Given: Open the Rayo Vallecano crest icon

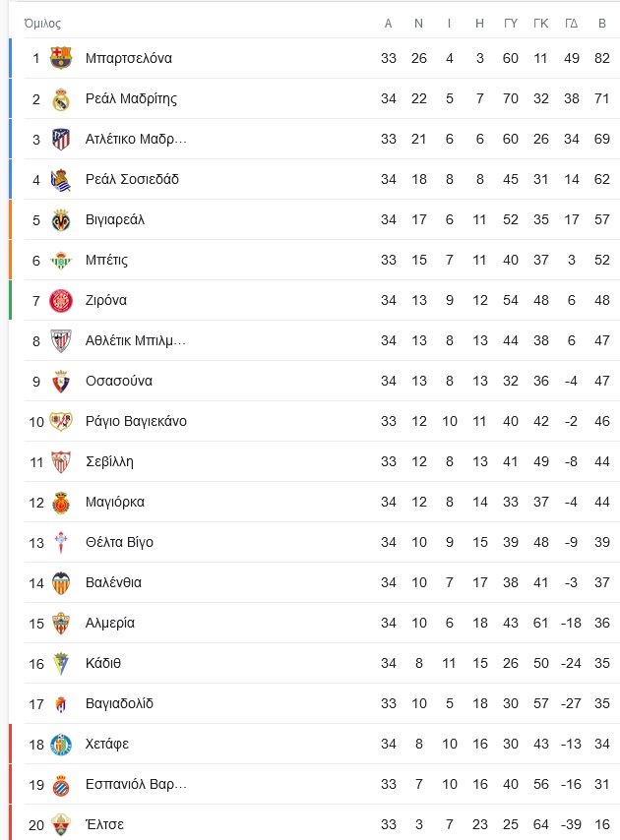Looking at the screenshot, I should pos(61,421).
